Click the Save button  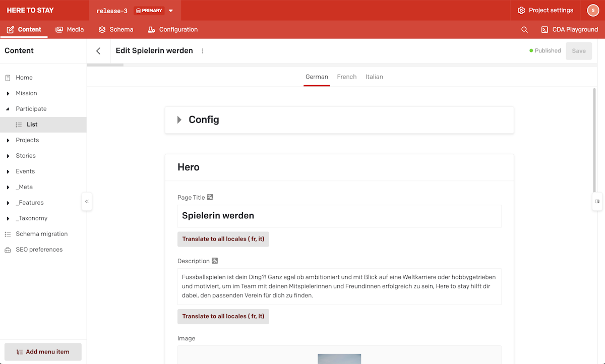[x=579, y=51]
